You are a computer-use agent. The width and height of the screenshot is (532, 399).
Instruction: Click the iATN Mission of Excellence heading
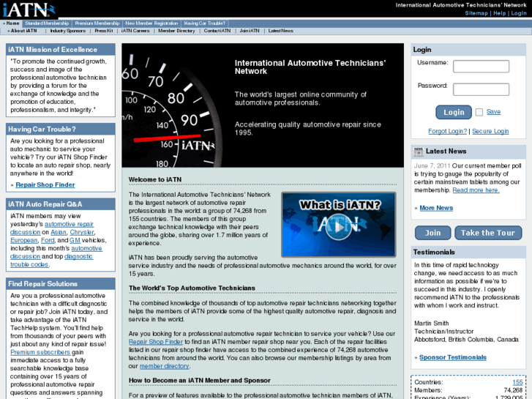pyautogui.click(x=53, y=50)
